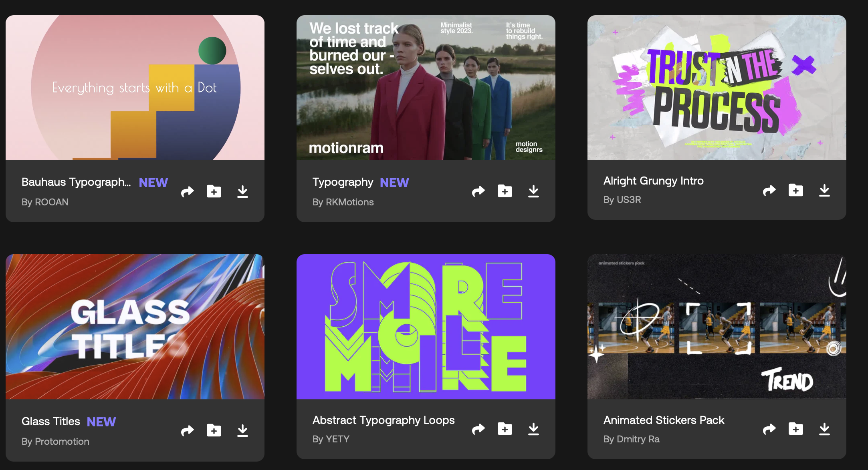Add Animated Stickers Pack to a folder
The height and width of the screenshot is (470, 868).
(796, 429)
